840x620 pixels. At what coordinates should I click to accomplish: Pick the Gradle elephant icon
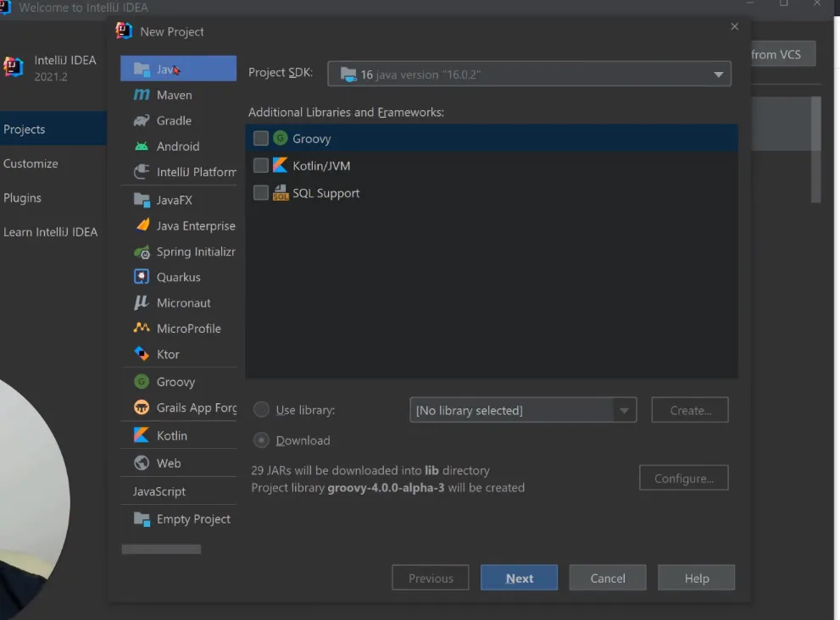click(x=142, y=120)
